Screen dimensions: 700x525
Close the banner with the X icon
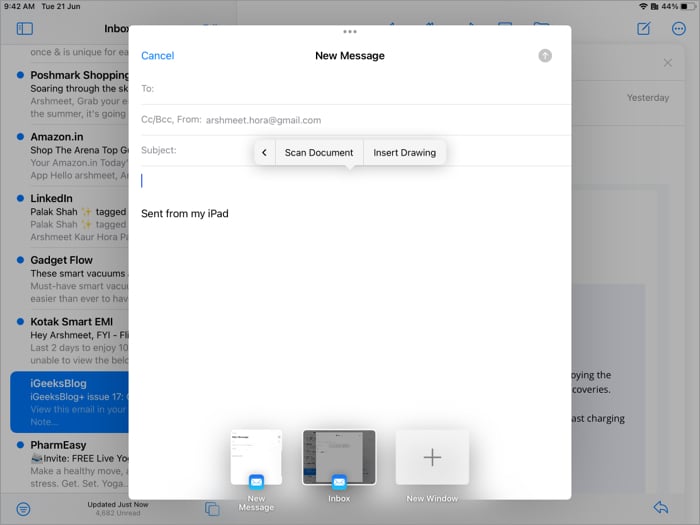click(x=668, y=63)
